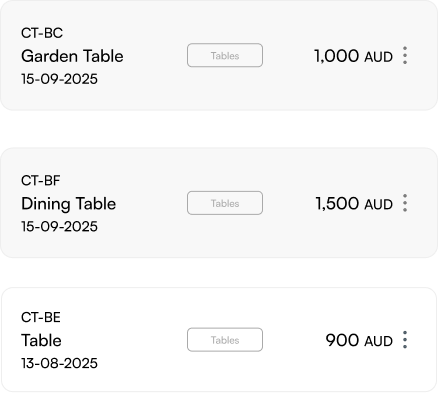The height and width of the screenshot is (393, 438).
Task: Select the Table title in CT-BE card
Action: [x=41, y=340]
